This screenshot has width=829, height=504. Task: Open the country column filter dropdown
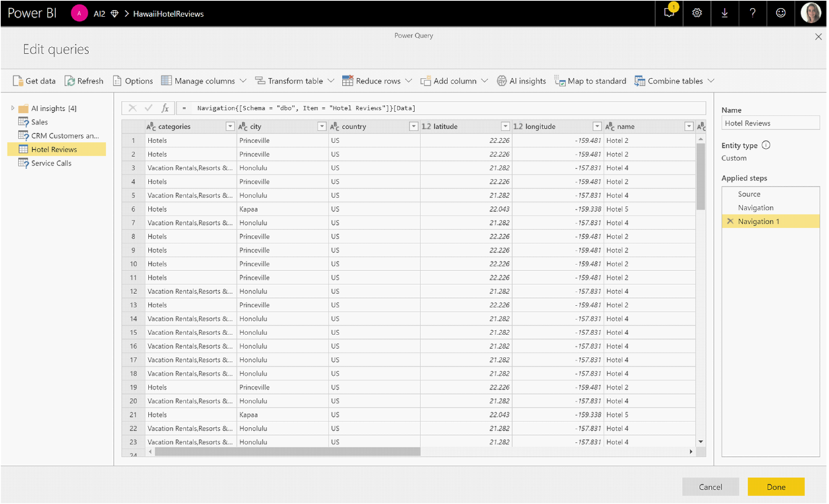413,127
